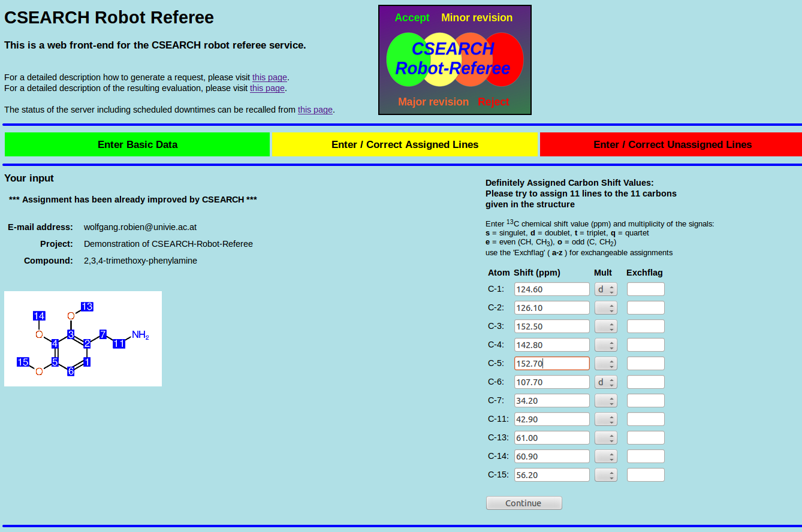Click atom label 13 in structure diagram
The height and width of the screenshot is (532, 802).
(x=87, y=307)
